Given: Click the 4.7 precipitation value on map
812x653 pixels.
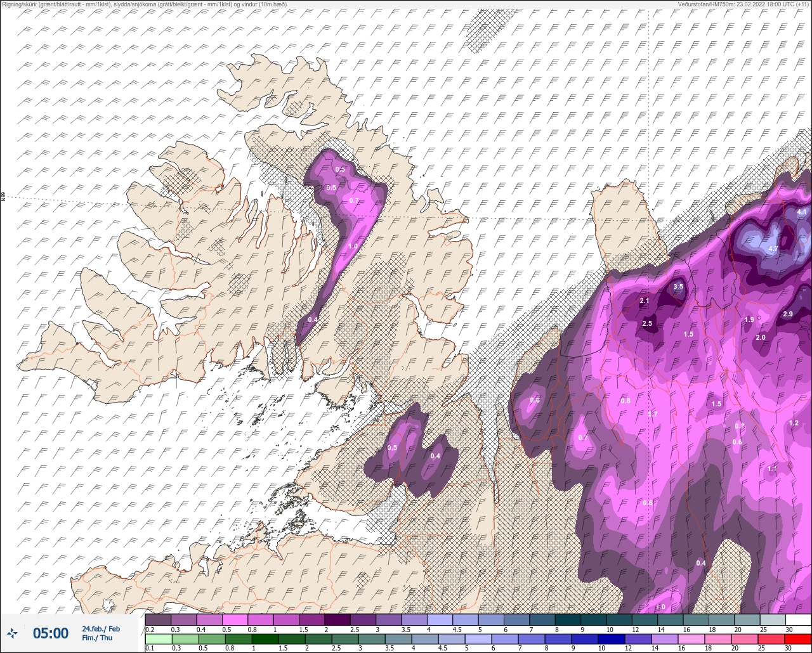Looking at the screenshot, I should coord(773,249).
